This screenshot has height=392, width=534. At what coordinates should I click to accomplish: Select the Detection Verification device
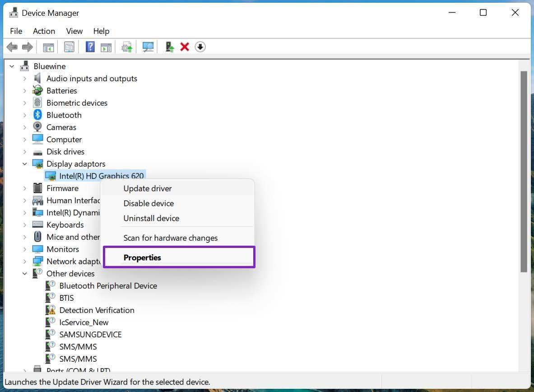tap(97, 310)
